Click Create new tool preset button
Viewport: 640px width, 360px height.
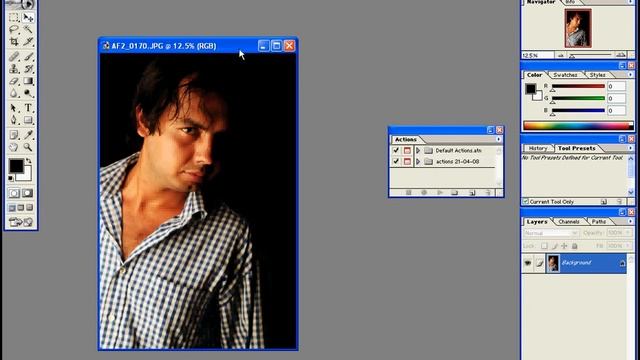pos(604,202)
